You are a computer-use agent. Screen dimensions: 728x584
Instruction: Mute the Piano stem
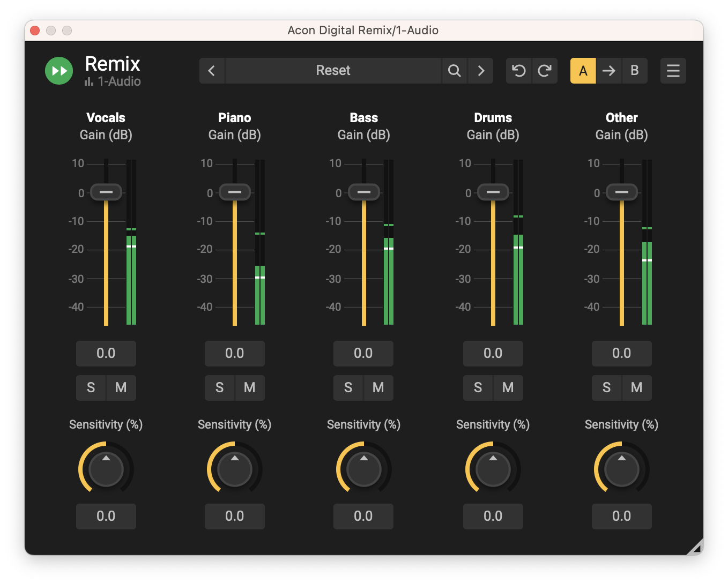click(x=250, y=387)
